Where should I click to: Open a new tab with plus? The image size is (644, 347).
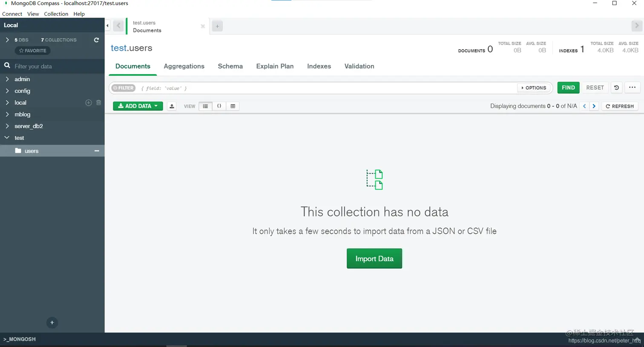[217, 26]
